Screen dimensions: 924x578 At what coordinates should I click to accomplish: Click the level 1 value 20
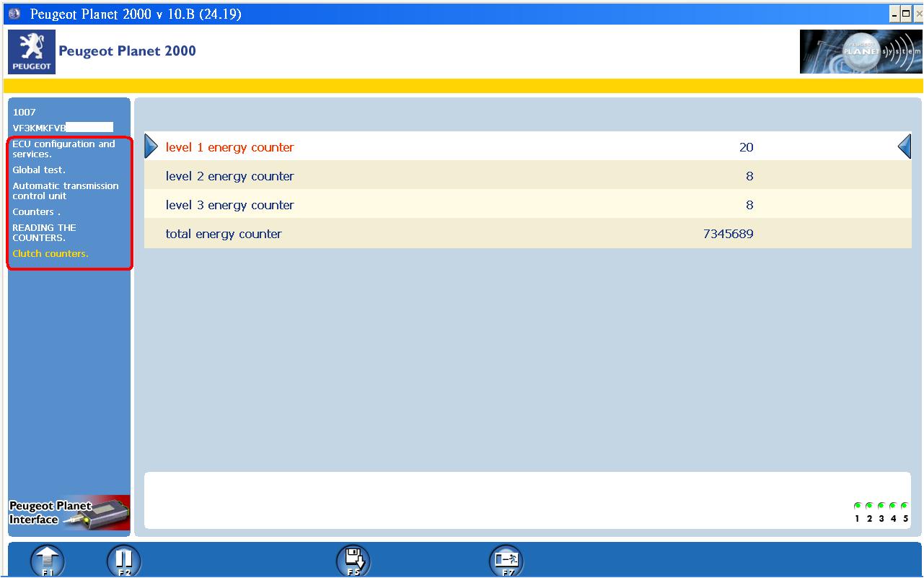746,147
